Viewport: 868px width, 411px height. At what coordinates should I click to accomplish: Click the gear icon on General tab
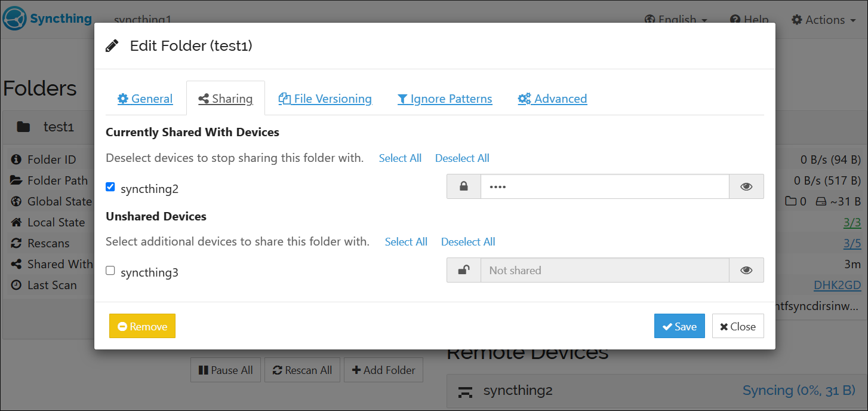(123, 99)
